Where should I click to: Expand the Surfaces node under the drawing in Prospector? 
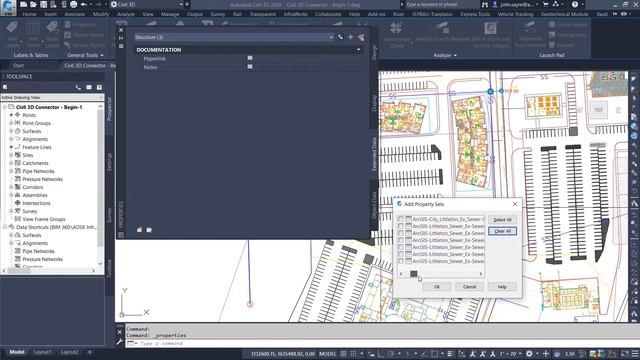[11, 131]
